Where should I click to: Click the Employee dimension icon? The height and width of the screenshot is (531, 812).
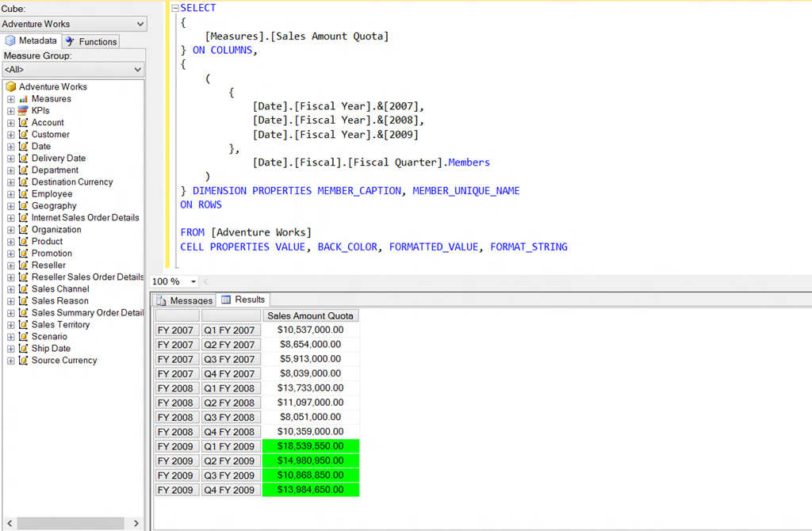tap(23, 194)
